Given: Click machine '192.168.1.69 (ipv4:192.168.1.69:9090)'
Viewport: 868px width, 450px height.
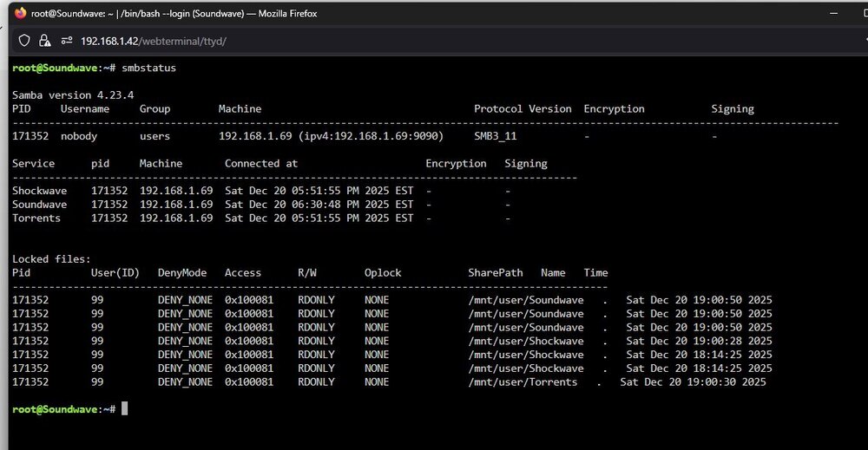Looking at the screenshot, I should click(x=331, y=136).
